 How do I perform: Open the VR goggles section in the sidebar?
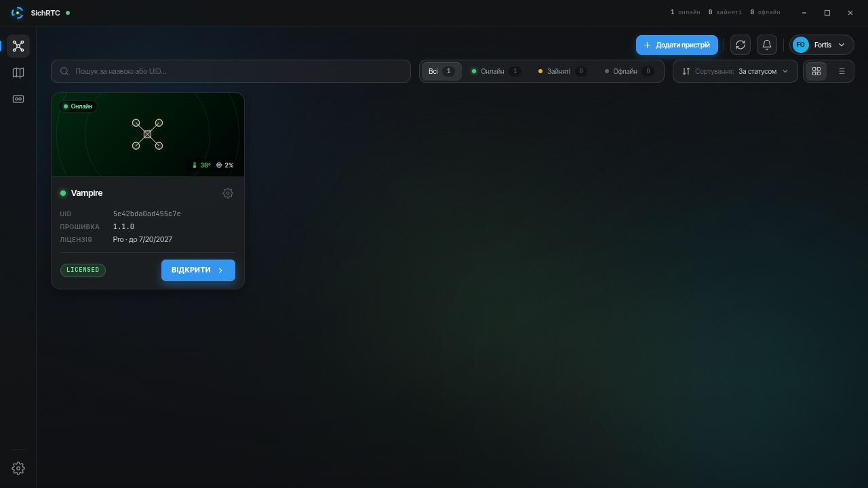pyautogui.click(x=18, y=99)
